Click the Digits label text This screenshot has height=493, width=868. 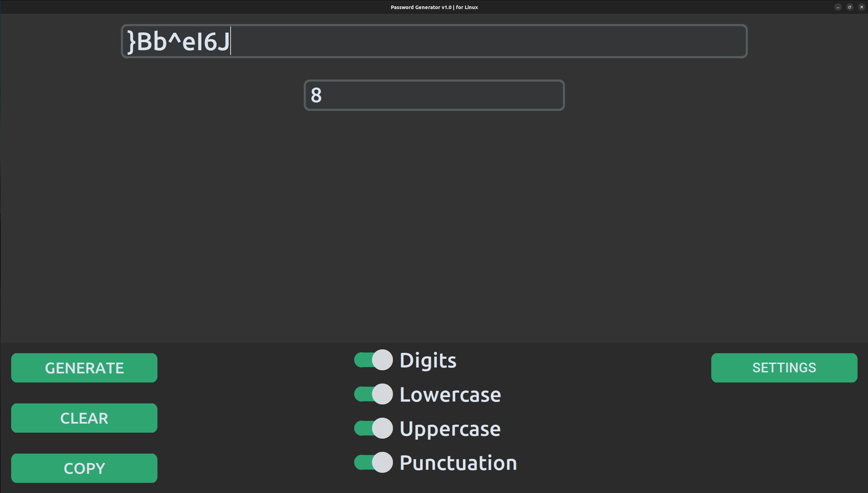(x=428, y=360)
